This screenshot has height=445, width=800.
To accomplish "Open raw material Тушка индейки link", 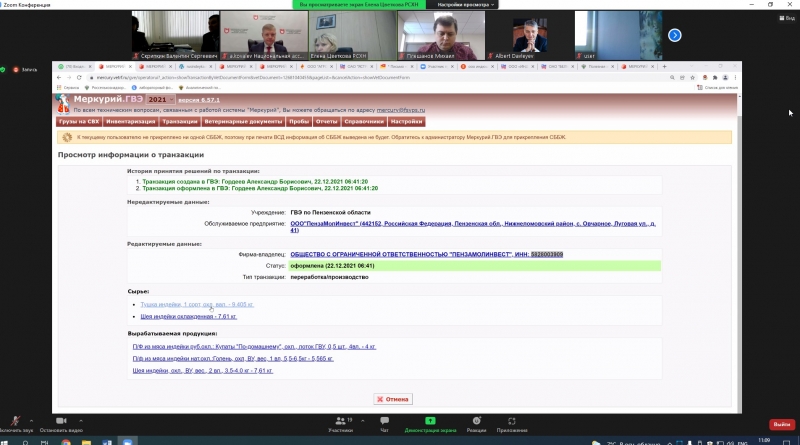I will (x=197, y=304).
